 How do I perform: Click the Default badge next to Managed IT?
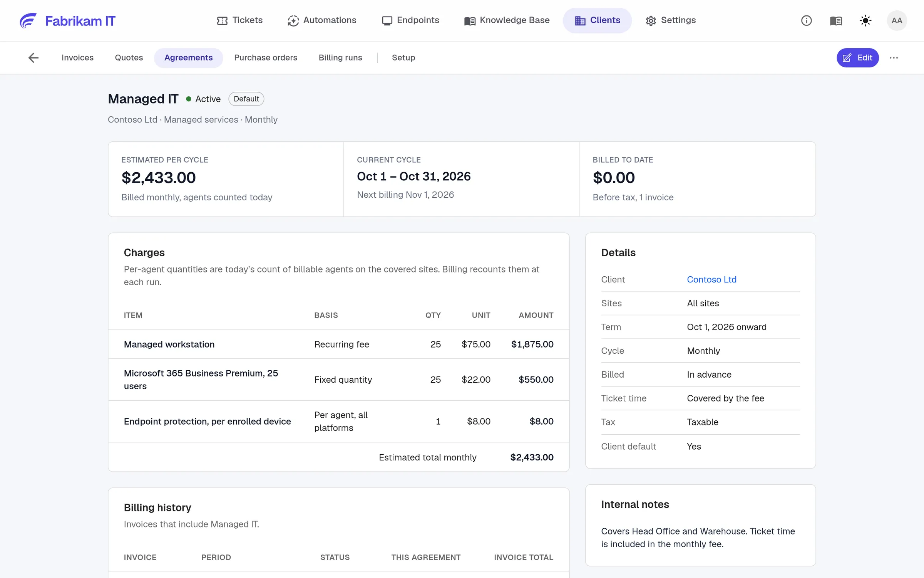click(x=246, y=99)
